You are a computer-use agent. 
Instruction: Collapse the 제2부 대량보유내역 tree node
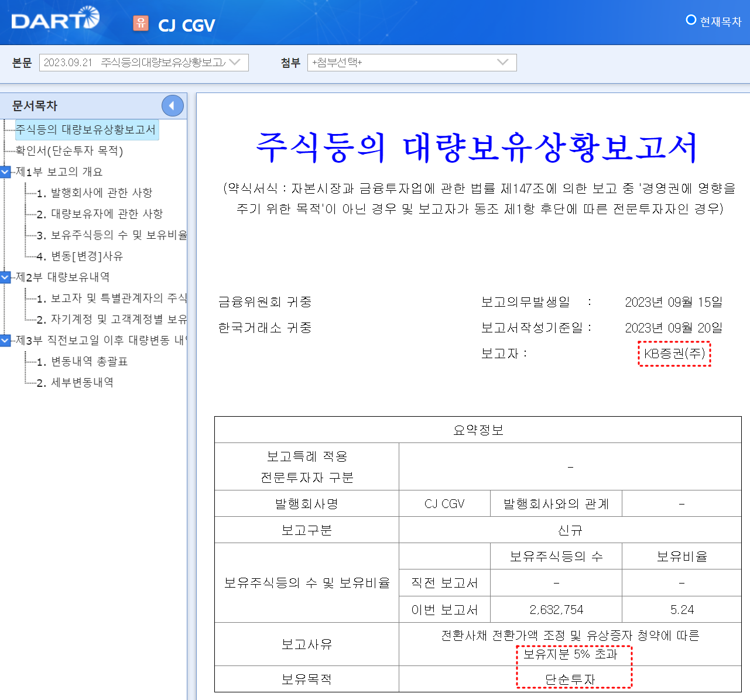pyautogui.click(x=6, y=277)
